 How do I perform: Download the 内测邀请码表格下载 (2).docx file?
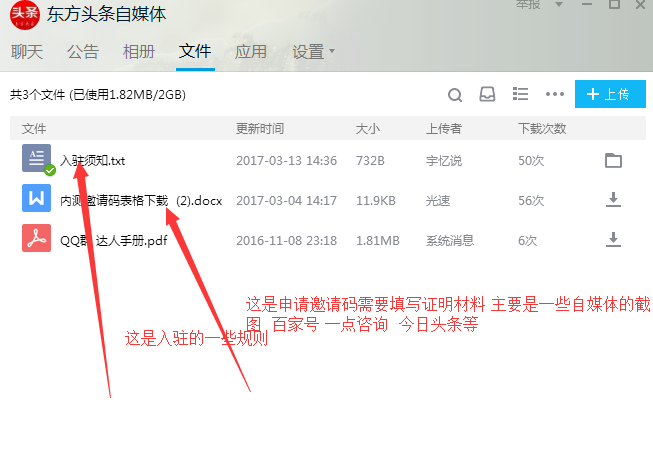point(613,200)
